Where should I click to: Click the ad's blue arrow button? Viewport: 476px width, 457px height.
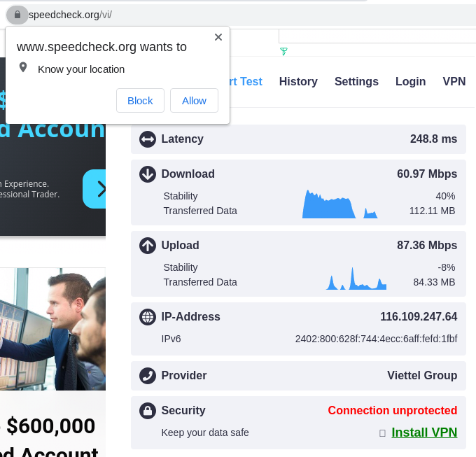click(95, 189)
